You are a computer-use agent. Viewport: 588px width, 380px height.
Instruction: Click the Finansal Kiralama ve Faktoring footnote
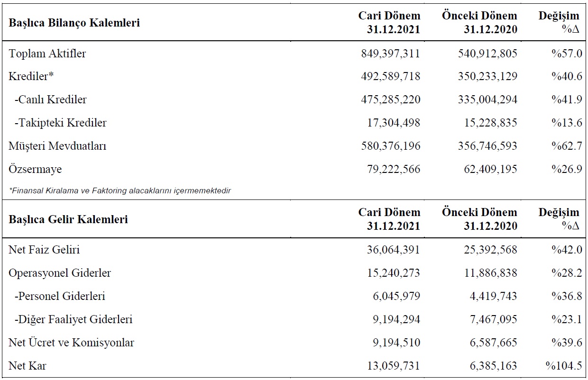[119, 191]
